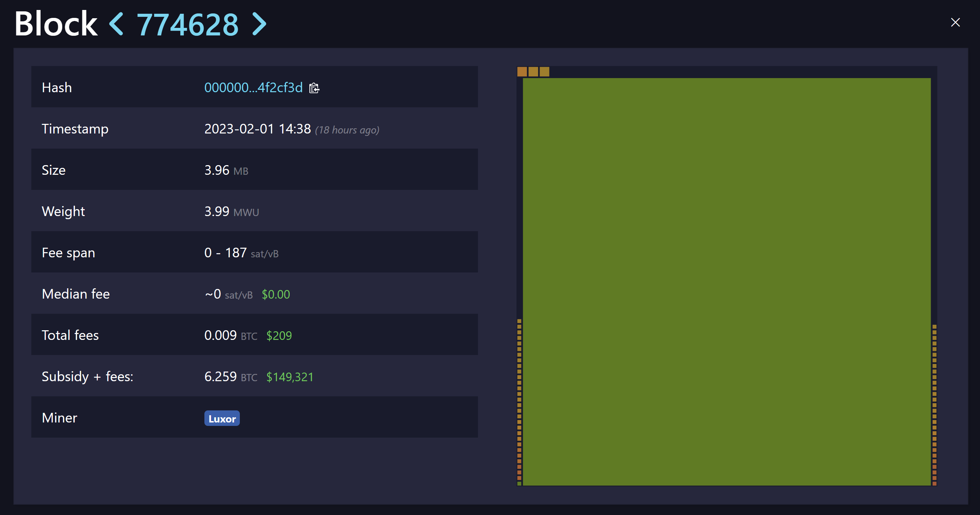Open the first orange transaction square top-left
This screenshot has height=515, width=980.
click(x=521, y=72)
